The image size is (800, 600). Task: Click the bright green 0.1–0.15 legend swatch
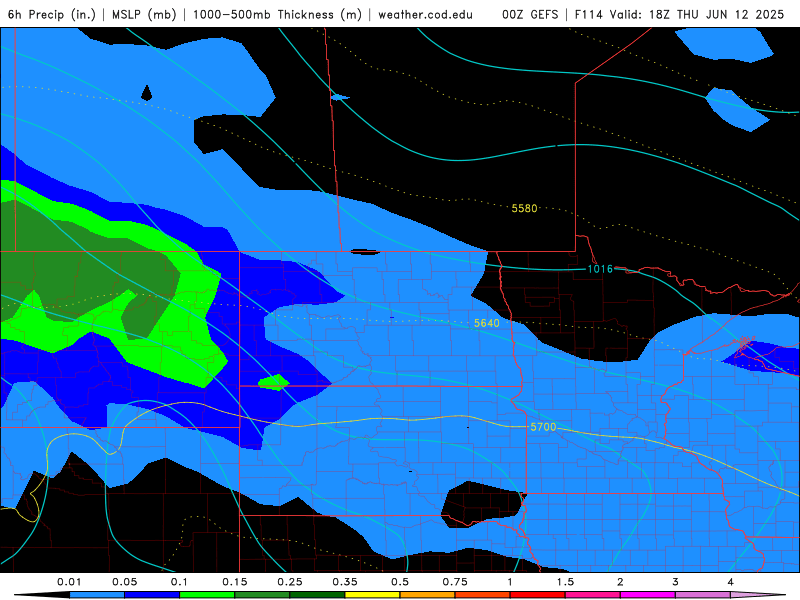point(207,595)
